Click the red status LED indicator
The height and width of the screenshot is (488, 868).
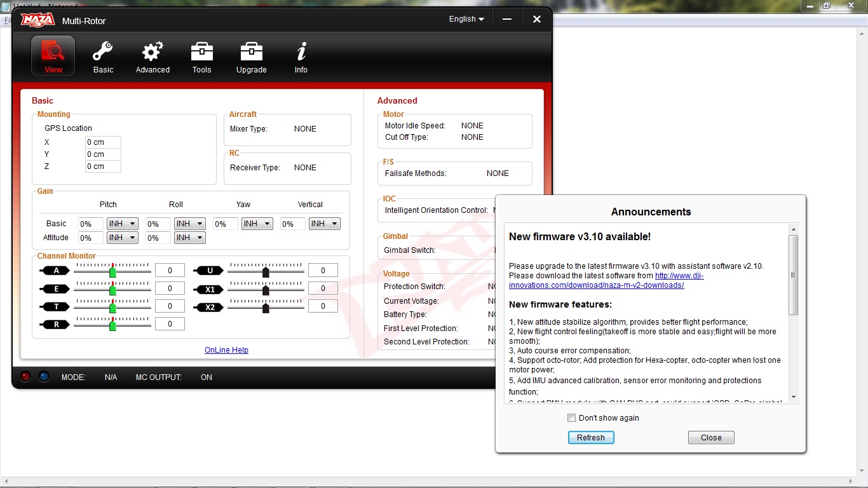[25, 376]
